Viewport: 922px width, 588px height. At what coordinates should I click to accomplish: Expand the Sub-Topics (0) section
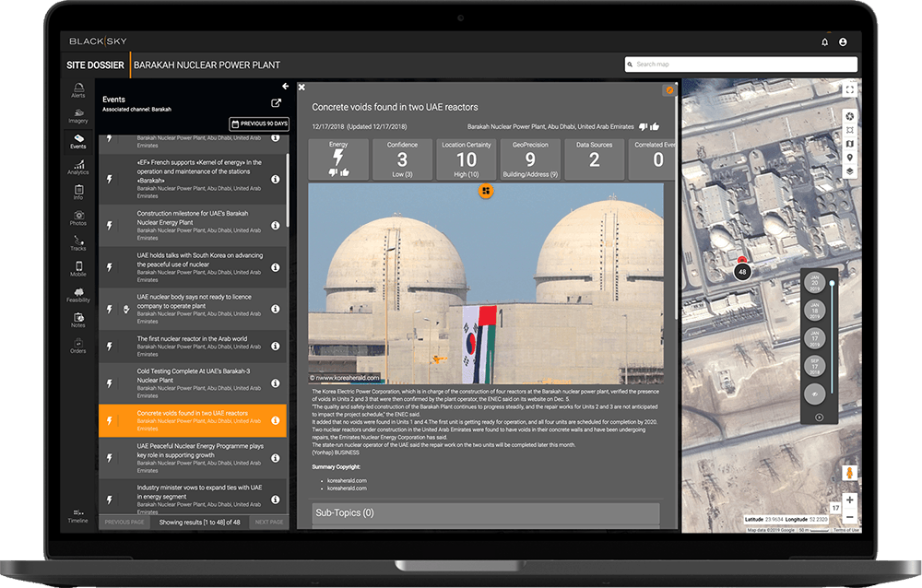tap(485, 513)
